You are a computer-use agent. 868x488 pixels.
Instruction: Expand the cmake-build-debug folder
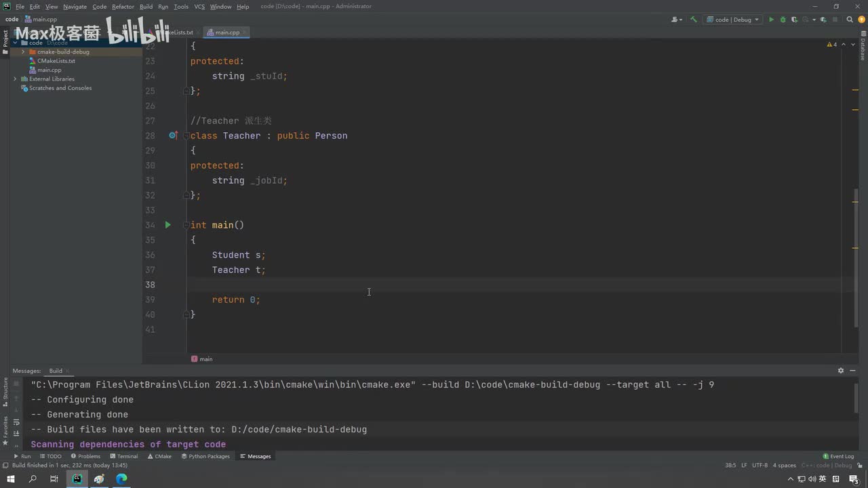click(x=23, y=52)
